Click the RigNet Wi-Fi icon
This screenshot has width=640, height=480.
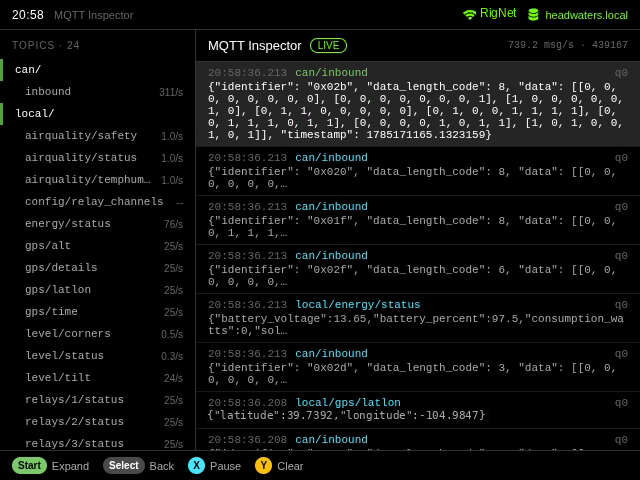pos(469,15)
